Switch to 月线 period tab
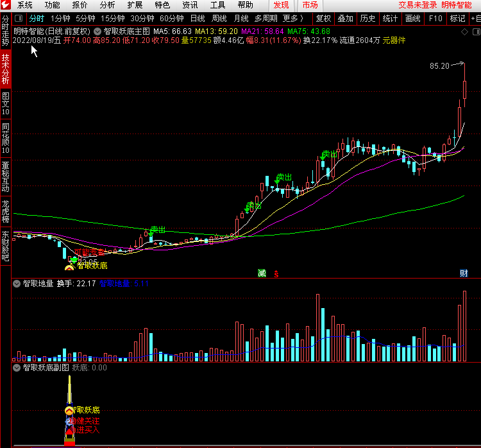 [x=240, y=19]
